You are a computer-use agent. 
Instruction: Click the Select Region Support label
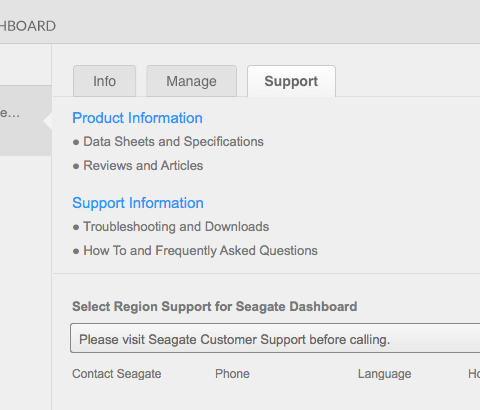pos(215,307)
